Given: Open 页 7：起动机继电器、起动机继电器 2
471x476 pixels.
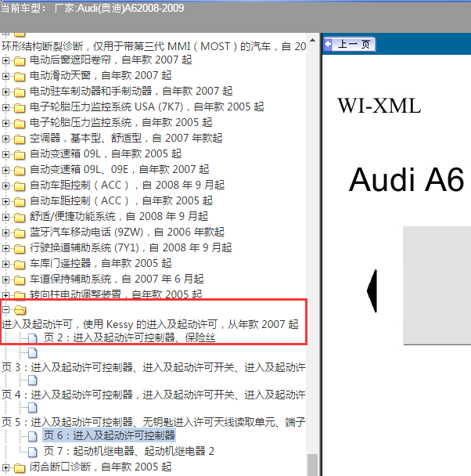Looking at the screenshot, I should 129,451.
